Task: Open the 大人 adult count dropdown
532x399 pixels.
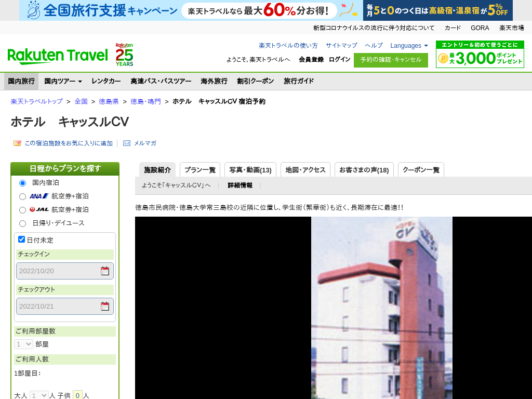Action: coord(39,395)
